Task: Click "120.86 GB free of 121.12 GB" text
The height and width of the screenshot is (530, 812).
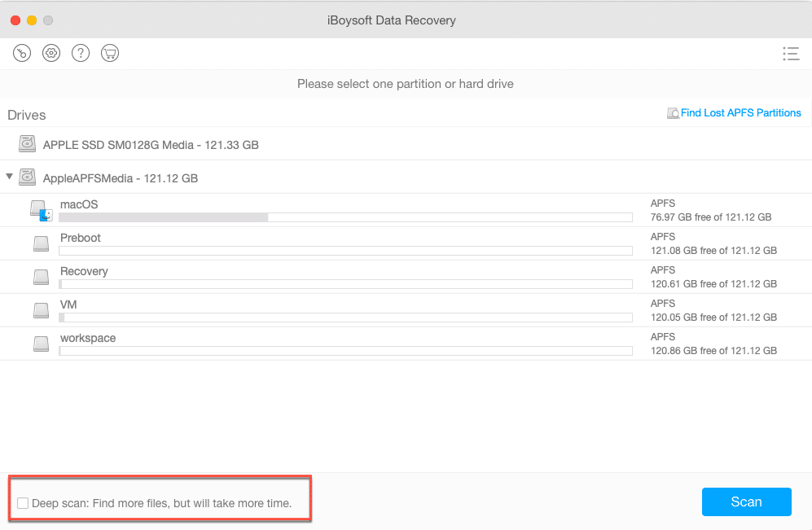Action: [x=713, y=350]
